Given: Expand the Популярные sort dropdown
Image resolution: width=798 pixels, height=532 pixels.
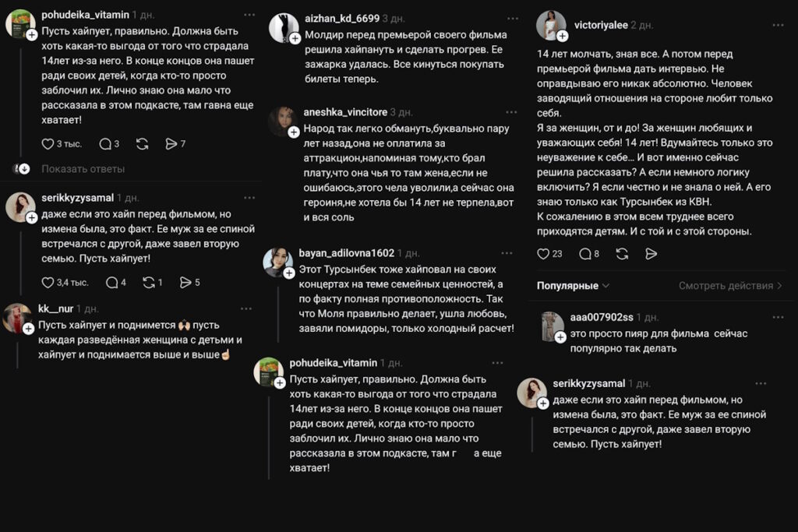Looking at the screenshot, I should (x=574, y=286).
